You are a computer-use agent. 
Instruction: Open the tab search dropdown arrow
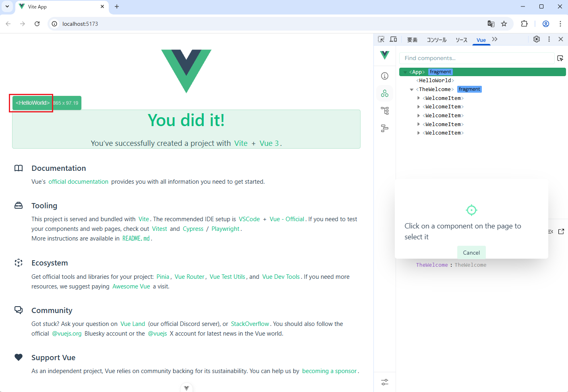[7, 6]
